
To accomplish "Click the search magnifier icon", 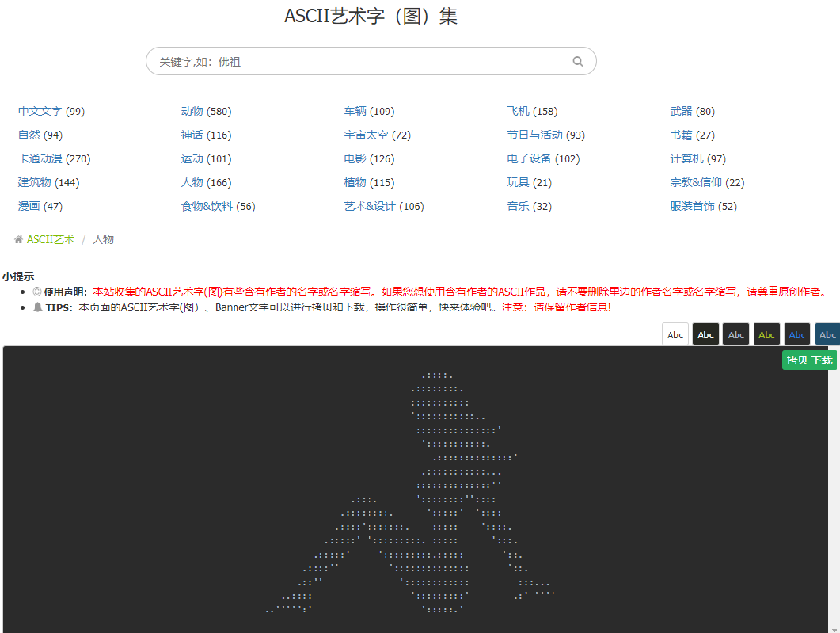I will 577,61.
